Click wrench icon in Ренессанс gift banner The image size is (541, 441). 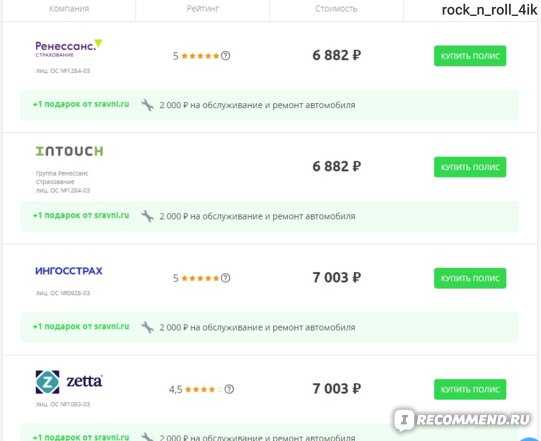point(147,105)
